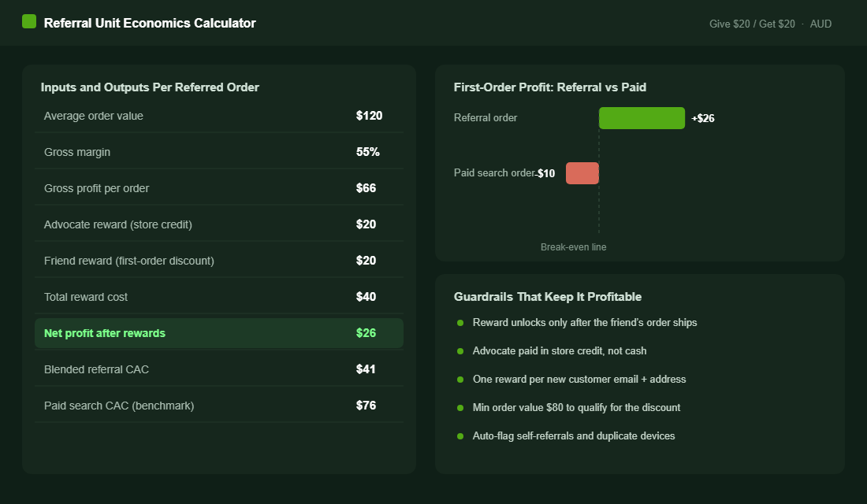Viewport: 867px width, 504px height.
Task: Select the +$26 bar value label
Action: [x=703, y=118]
